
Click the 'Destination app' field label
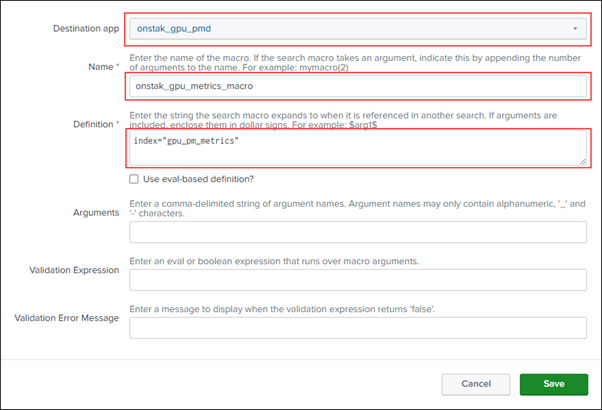[85, 28]
